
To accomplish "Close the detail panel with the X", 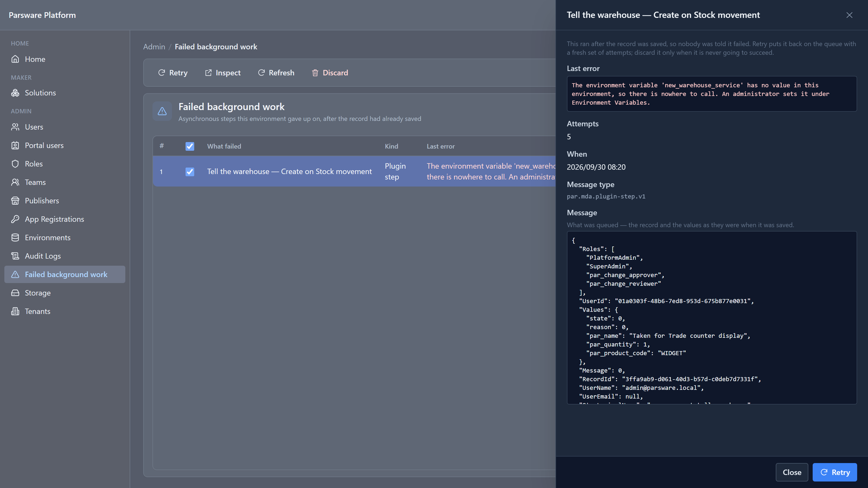I will point(849,15).
